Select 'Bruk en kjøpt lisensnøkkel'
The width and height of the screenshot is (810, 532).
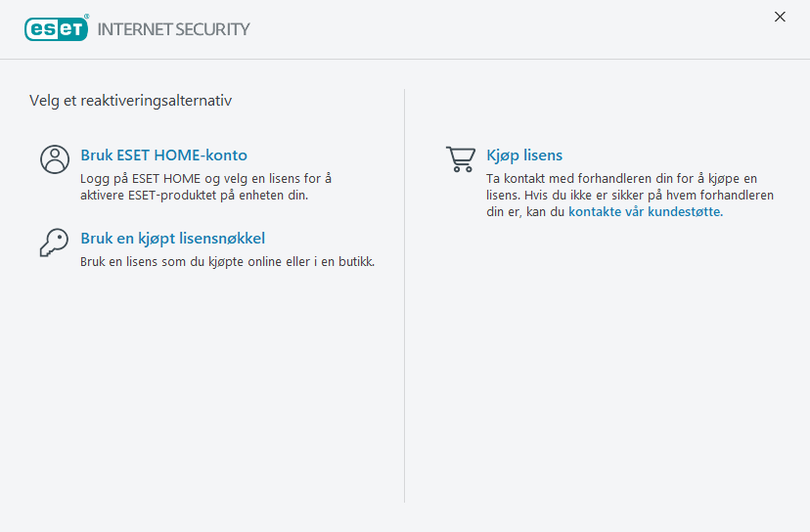point(172,239)
